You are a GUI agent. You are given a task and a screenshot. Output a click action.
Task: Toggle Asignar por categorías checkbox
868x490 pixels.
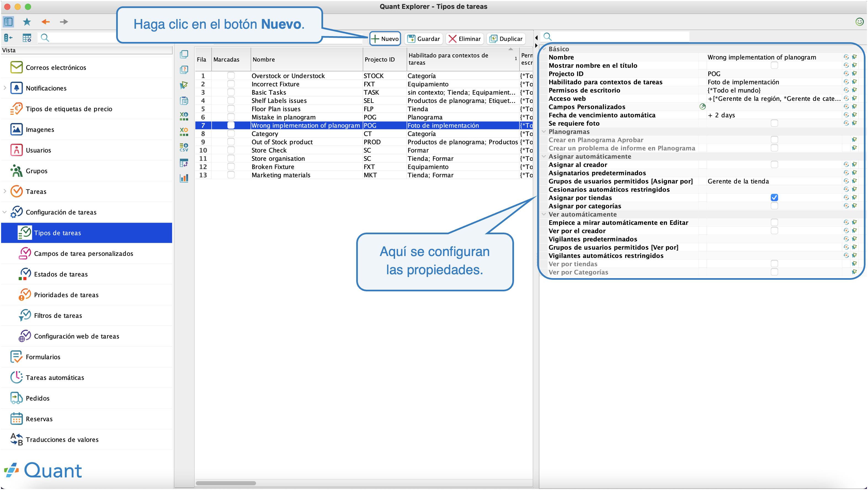pos(774,206)
